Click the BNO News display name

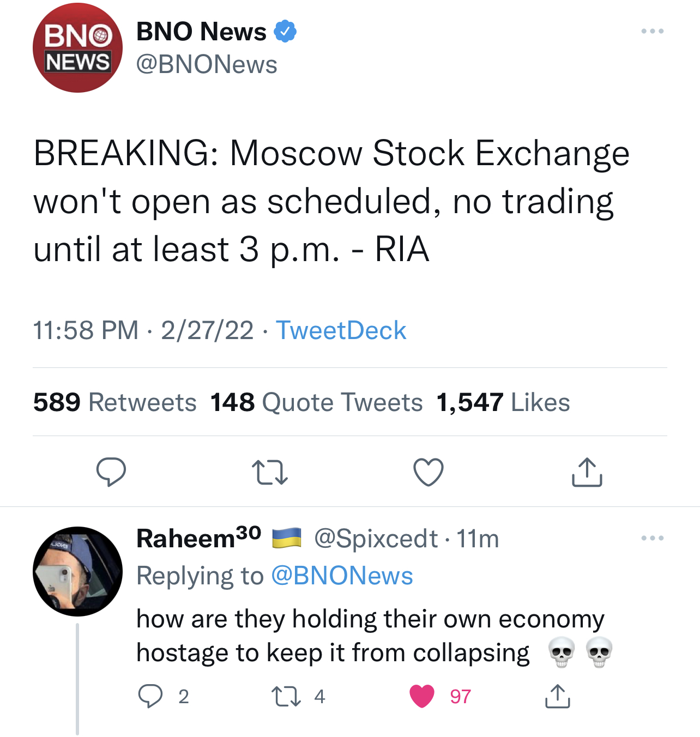click(201, 32)
